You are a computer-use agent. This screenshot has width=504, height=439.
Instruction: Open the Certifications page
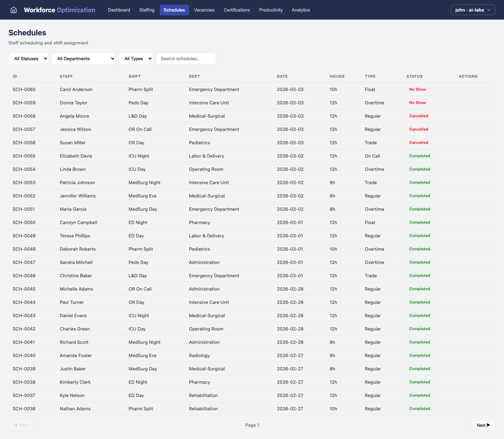point(237,10)
